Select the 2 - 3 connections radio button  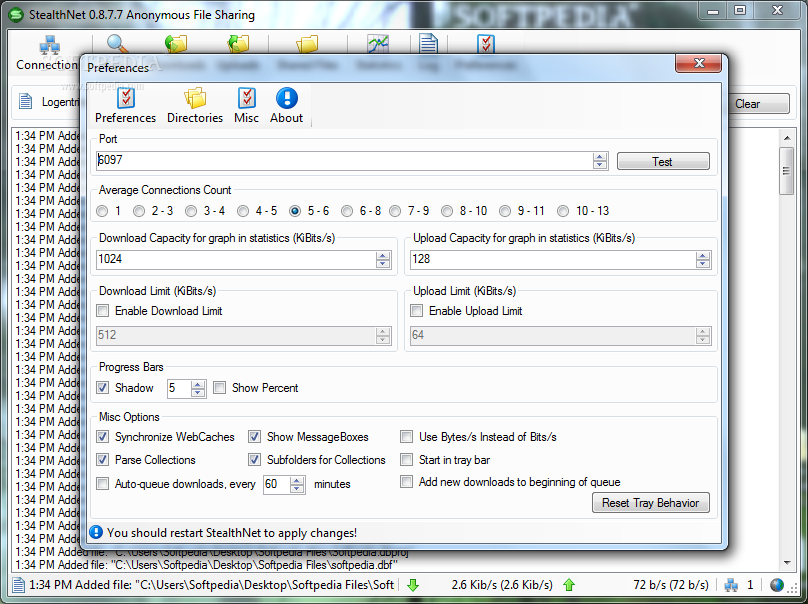(139, 211)
